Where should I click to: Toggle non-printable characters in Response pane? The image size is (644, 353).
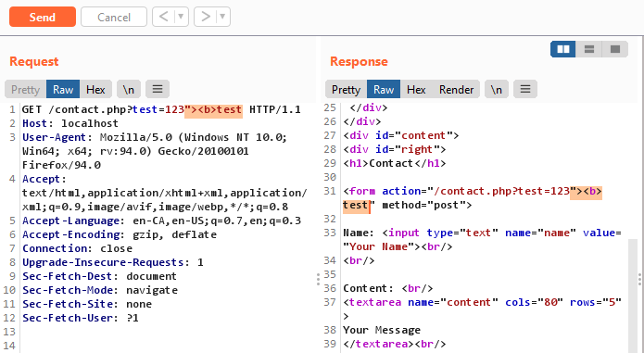497,89
